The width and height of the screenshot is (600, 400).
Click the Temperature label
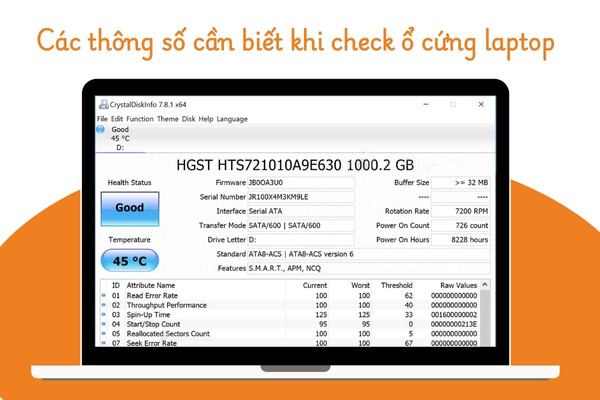(x=129, y=240)
